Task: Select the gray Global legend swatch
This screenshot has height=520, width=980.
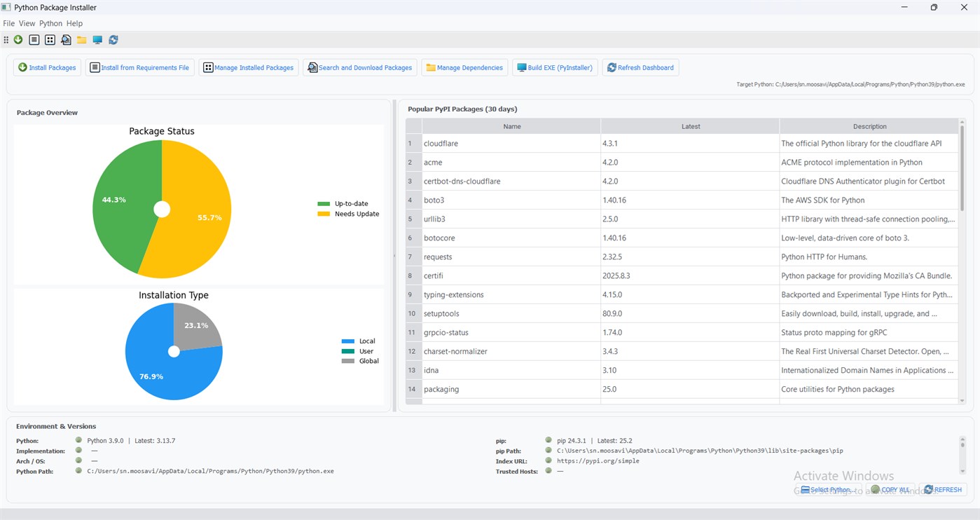Action: tap(347, 361)
